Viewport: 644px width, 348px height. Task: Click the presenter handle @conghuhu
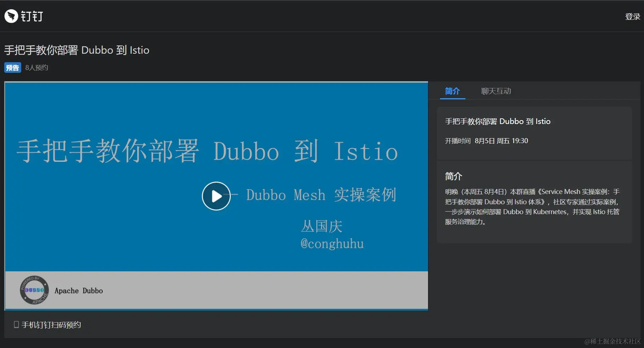click(x=332, y=243)
